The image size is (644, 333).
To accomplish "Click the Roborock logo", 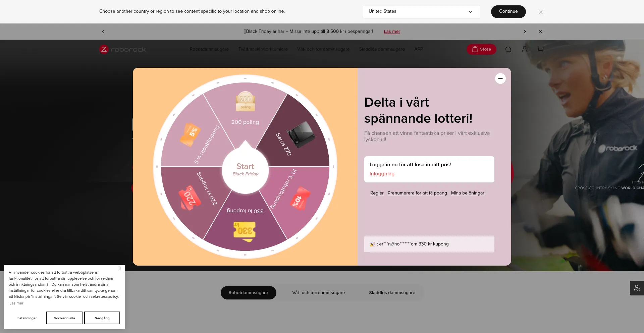I will (x=122, y=49).
